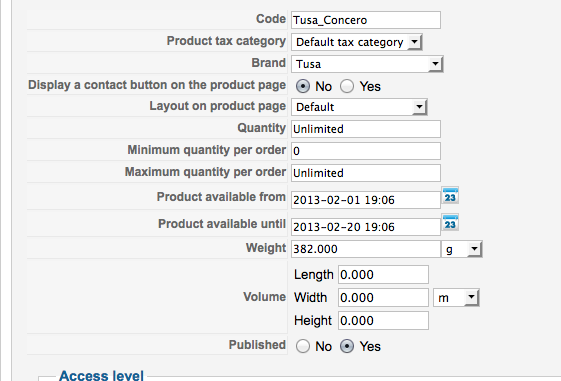This screenshot has width=561, height=381.
Task: Open calendar for Product available until
Action: pyautogui.click(x=450, y=223)
